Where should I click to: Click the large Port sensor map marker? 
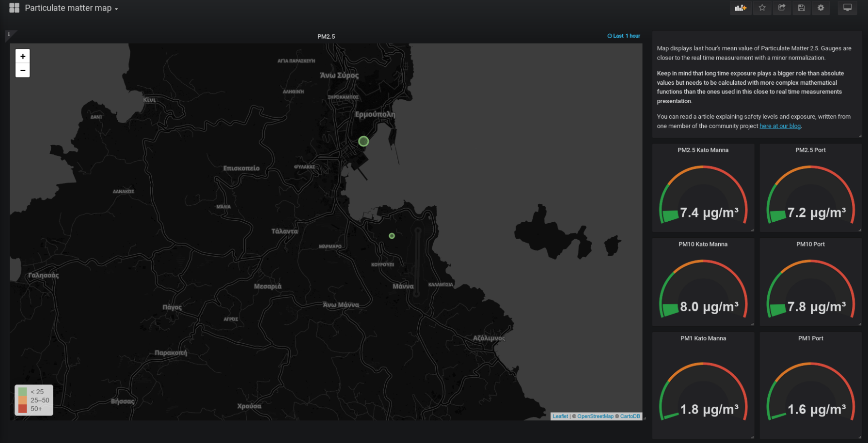point(363,141)
